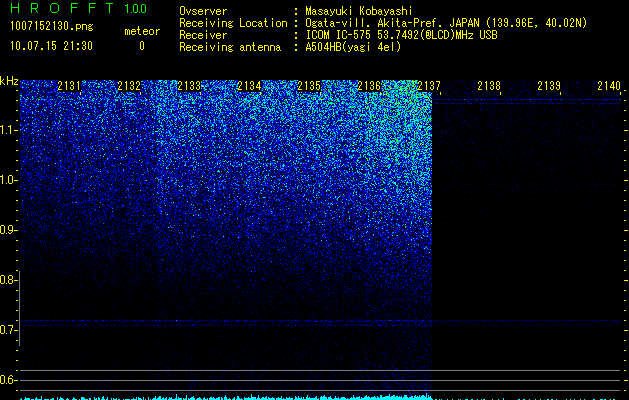Select the 1.0.0 version number
Image resolution: width=629 pixels, height=400 pixels.
(x=135, y=9)
